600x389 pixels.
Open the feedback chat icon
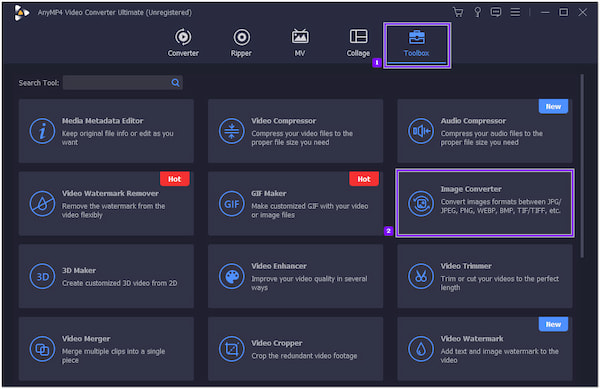coord(496,12)
